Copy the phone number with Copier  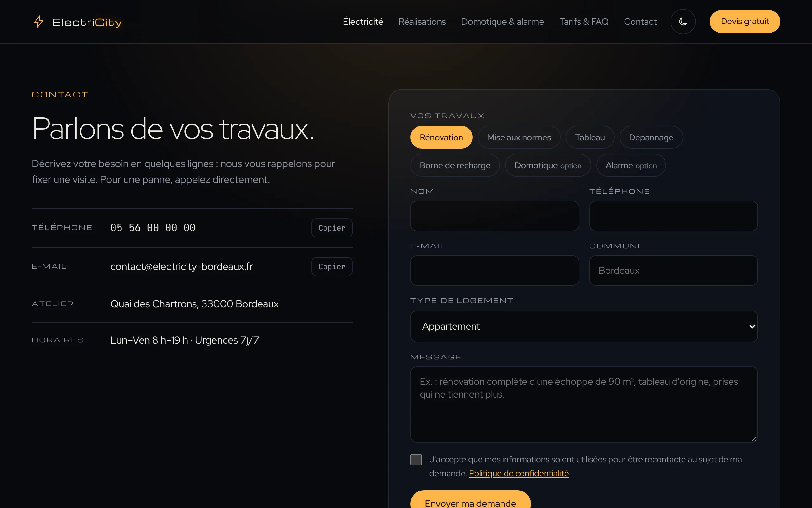(x=332, y=228)
